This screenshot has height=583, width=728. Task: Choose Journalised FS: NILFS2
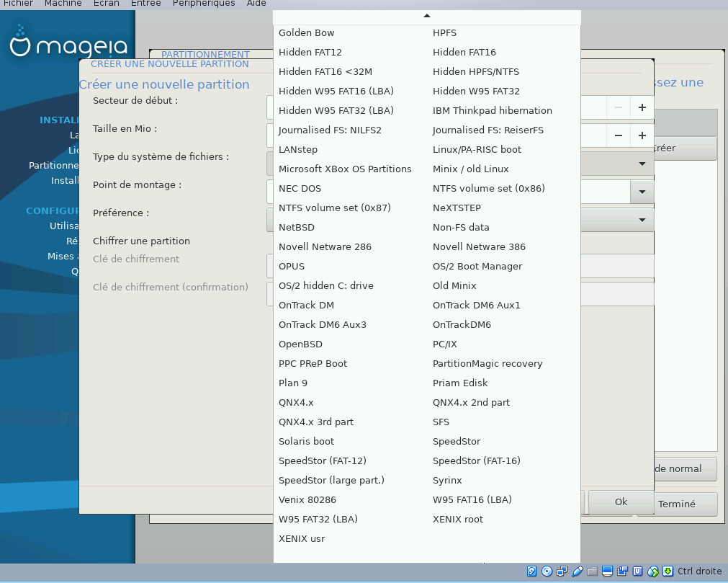coord(330,130)
